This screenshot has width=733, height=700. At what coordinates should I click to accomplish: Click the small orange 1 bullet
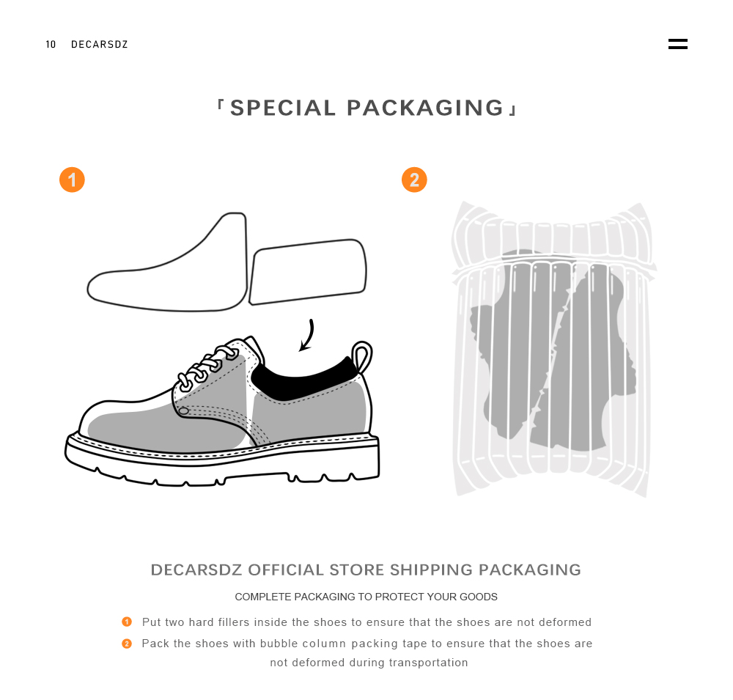127,622
